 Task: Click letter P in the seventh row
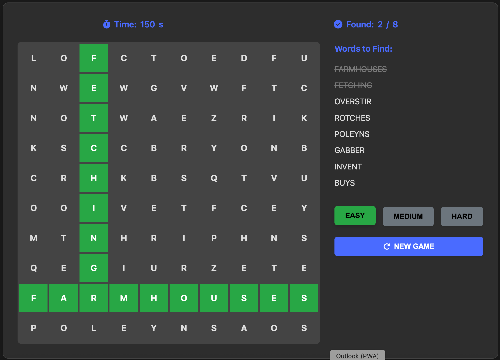214,238
